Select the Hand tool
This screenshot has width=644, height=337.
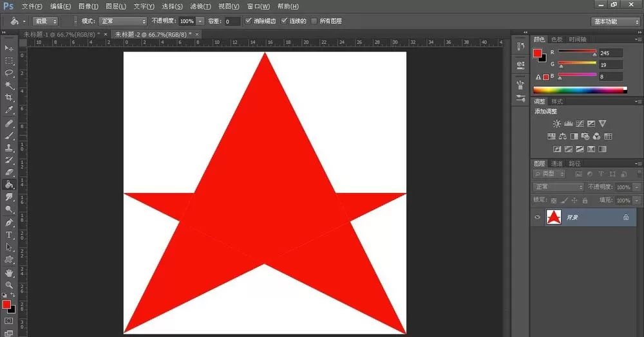pos(9,273)
